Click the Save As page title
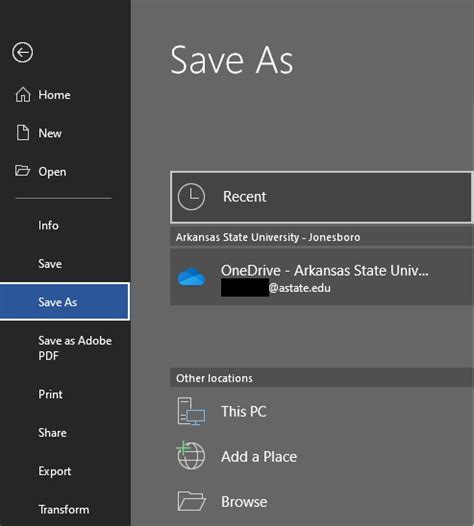 coord(232,60)
